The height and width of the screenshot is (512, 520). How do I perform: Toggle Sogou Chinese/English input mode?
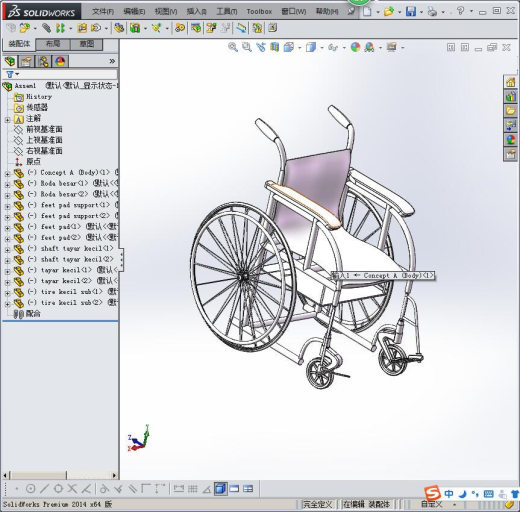point(449,493)
